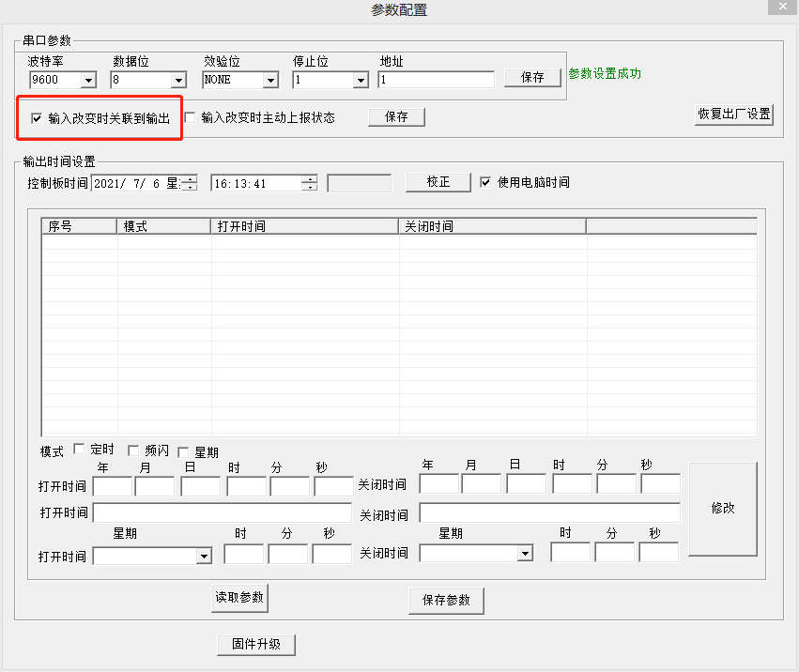Click the 关闭时间 分 field in date row
This screenshot has height=672, width=799.
(x=617, y=483)
